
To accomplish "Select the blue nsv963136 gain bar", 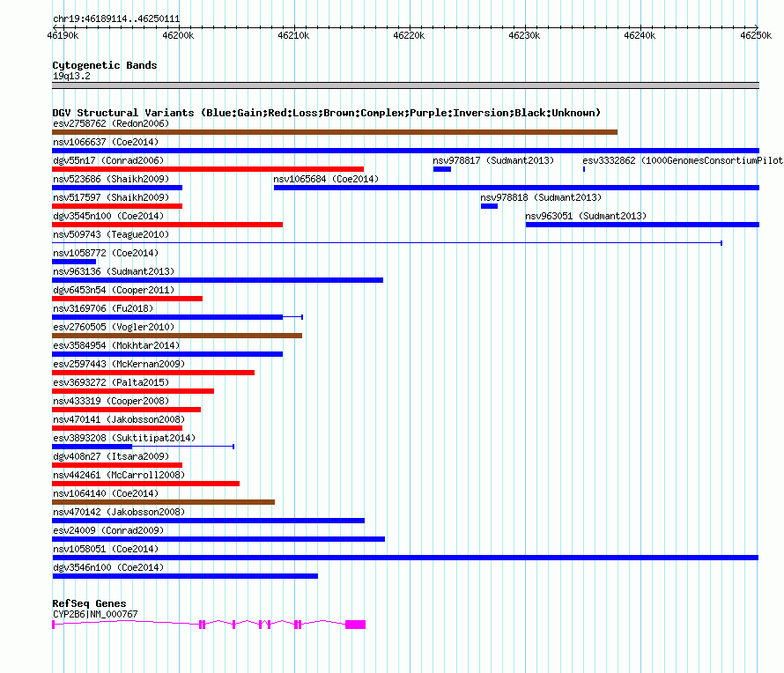I will [x=218, y=280].
